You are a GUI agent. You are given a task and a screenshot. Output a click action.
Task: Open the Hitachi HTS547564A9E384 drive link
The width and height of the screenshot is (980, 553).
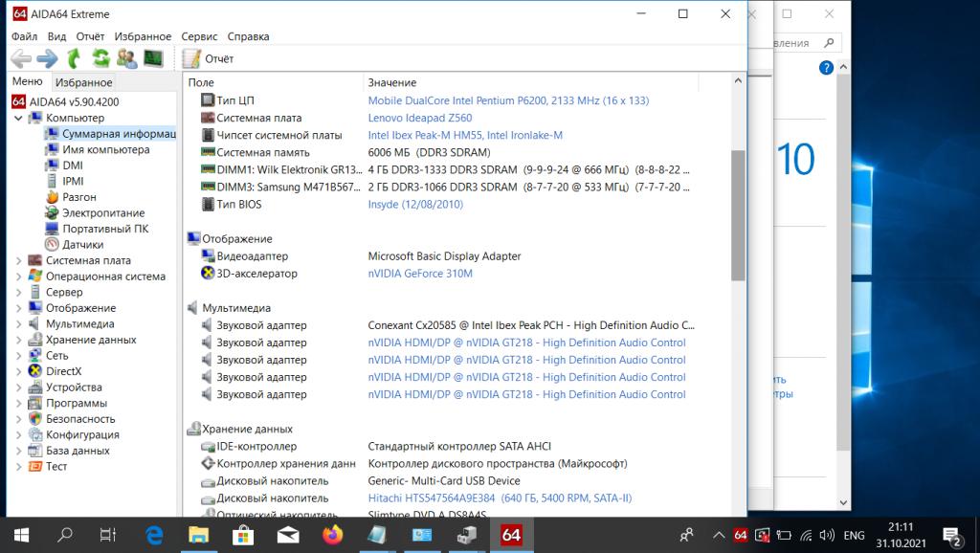pos(500,498)
